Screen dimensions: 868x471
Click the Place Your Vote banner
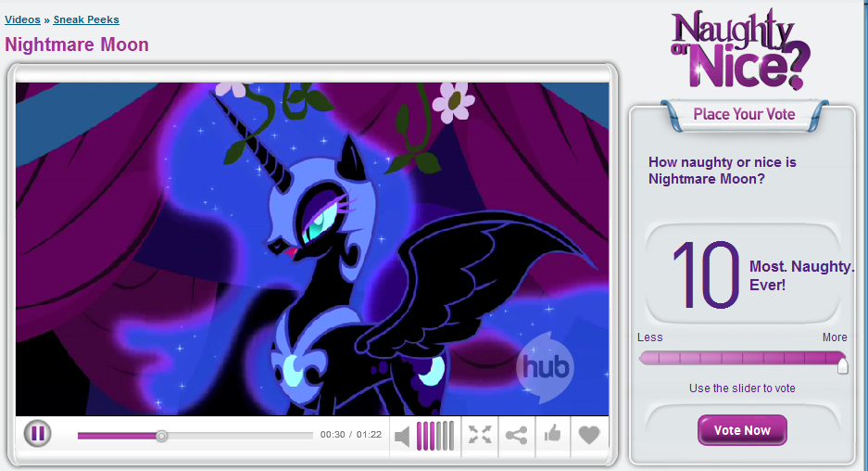pyautogui.click(x=744, y=114)
